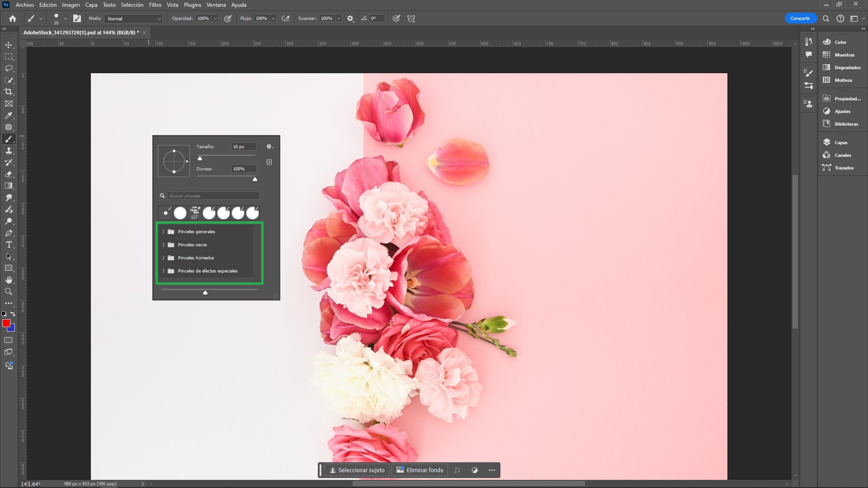The height and width of the screenshot is (488, 868).
Task: Expand Pinceles de efectos especiales folder
Action: (163, 271)
